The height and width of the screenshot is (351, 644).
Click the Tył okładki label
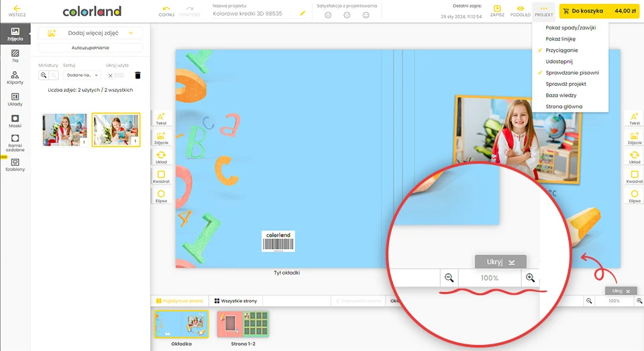286,272
